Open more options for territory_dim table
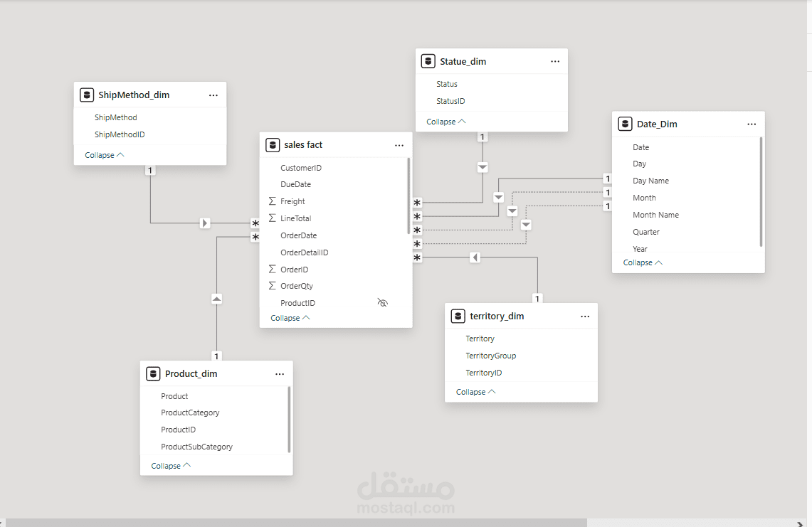812x527 pixels. coord(585,316)
